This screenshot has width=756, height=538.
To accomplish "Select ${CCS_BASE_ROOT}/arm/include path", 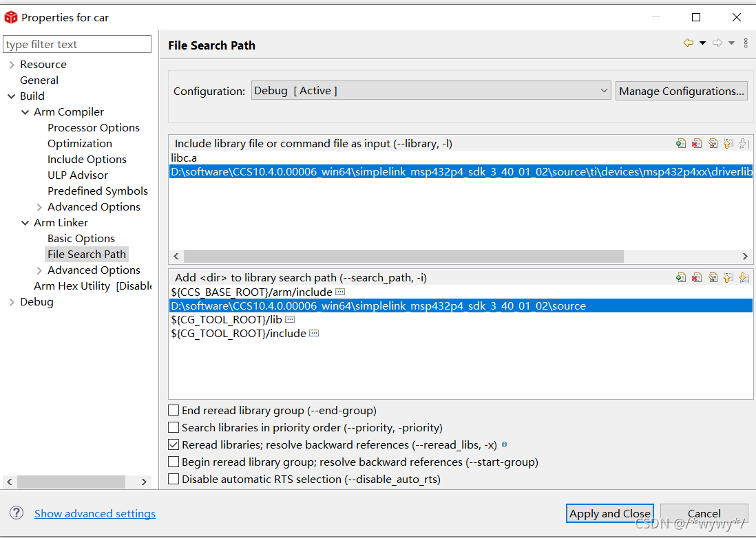I will coord(461,292).
